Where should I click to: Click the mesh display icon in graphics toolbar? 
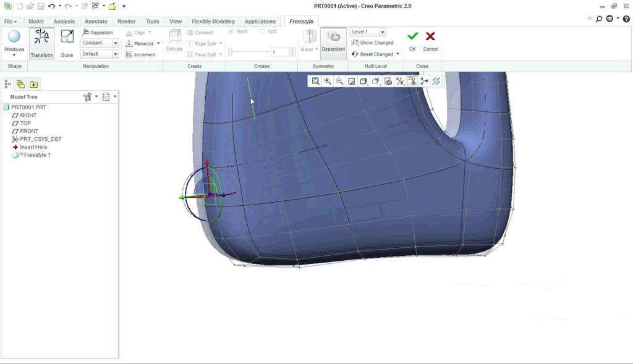point(436,81)
